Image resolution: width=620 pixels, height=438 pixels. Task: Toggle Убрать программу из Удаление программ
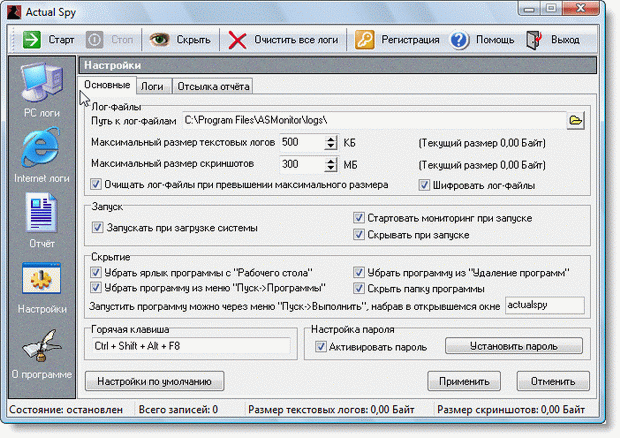(359, 272)
